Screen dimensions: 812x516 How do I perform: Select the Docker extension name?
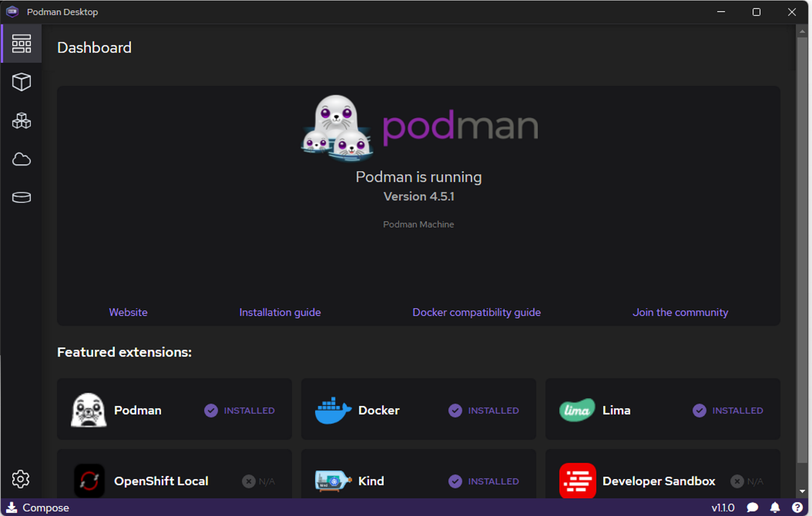tap(379, 410)
